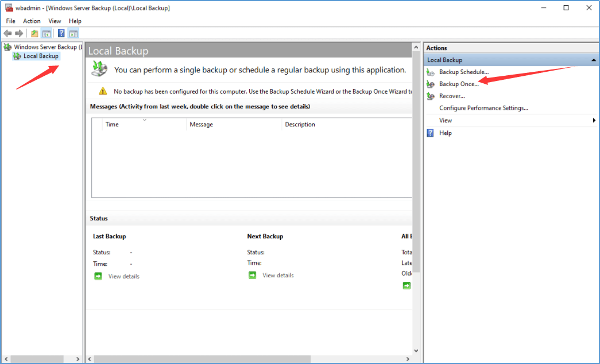Image resolution: width=600 pixels, height=364 pixels.
Task: Expand the View submenu in Actions pane
Action: (594, 121)
